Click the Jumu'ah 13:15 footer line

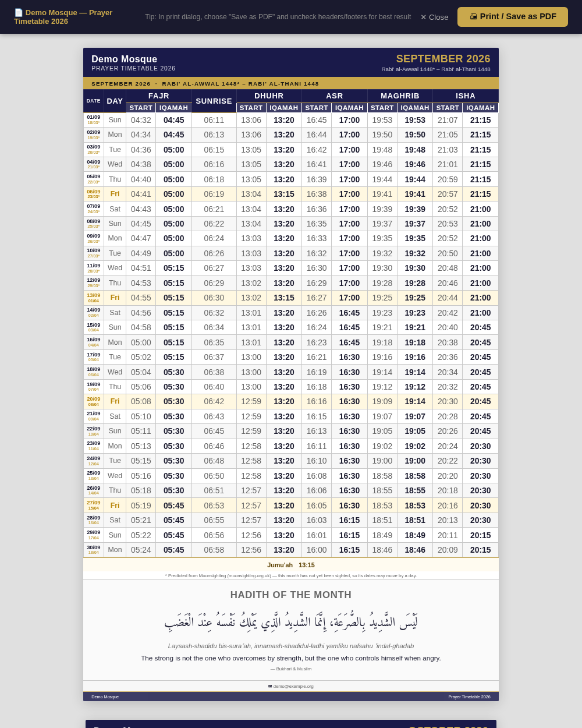click(x=291, y=565)
